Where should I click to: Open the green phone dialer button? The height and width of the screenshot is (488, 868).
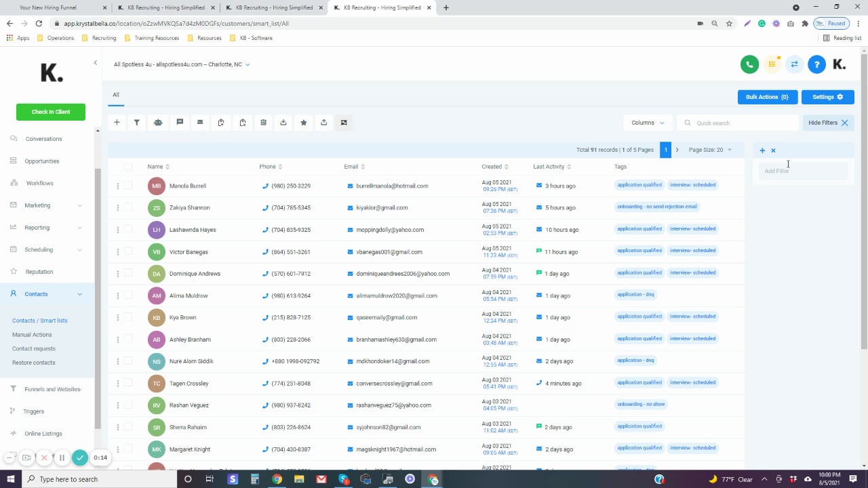coord(749,64)
